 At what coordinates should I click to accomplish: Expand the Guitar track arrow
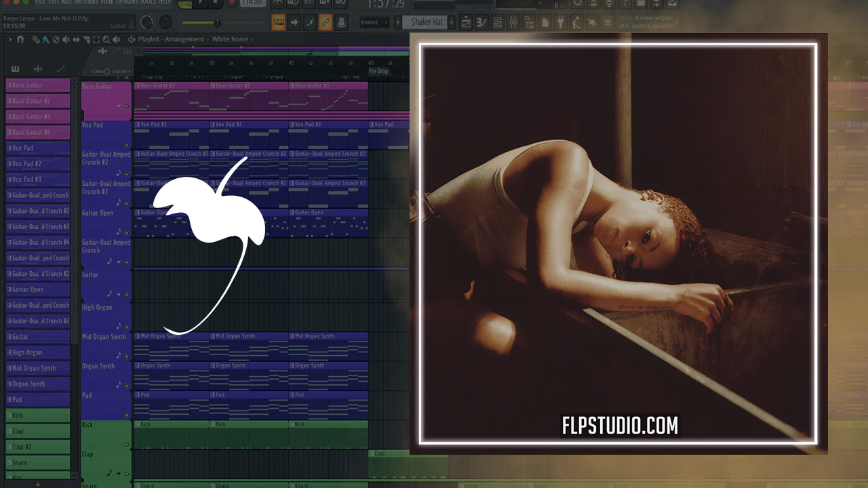click(119, 294)
